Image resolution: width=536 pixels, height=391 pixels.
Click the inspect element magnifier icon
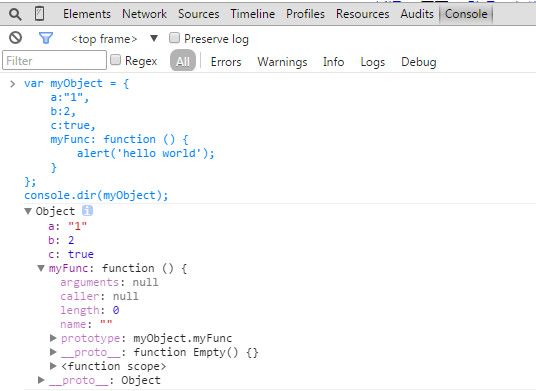(x=15, y=14)
